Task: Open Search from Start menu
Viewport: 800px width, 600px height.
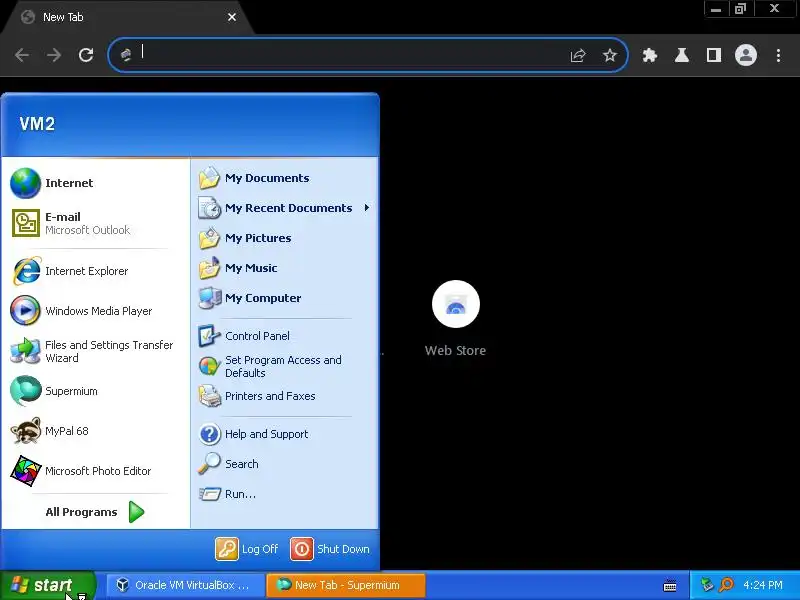Action: [284, 464]
